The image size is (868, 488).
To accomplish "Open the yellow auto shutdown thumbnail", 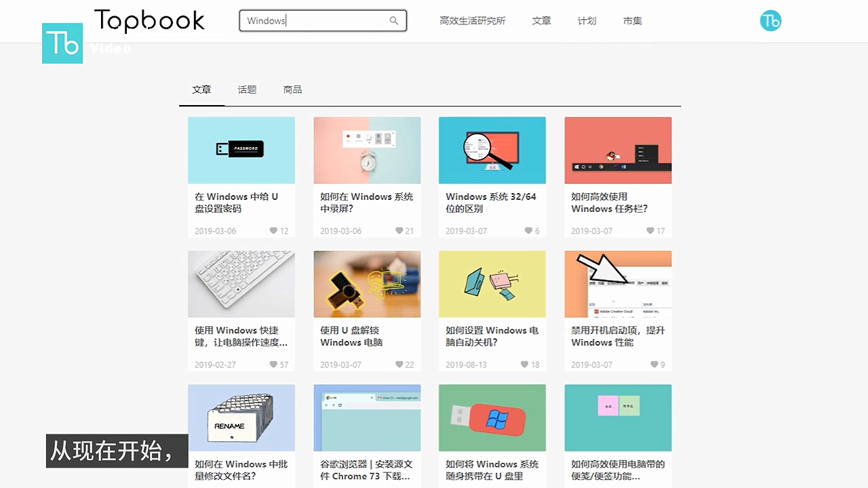I will pyautogui.click(x=492, y=284).
